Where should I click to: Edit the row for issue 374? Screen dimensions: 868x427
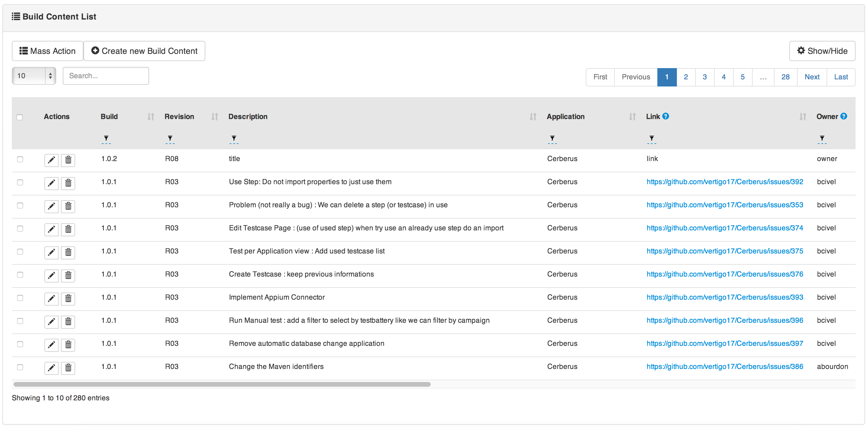51,229
